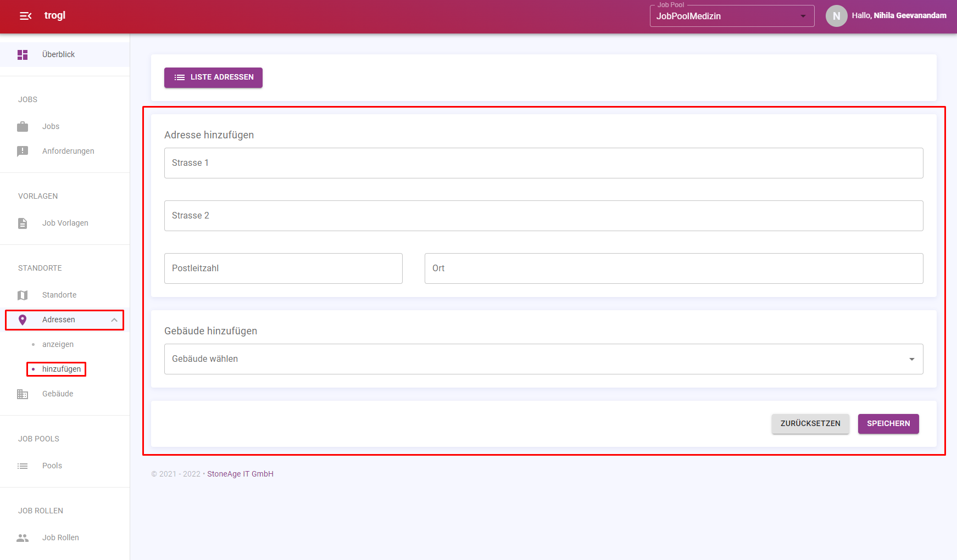Click the Liste Adressen button
This screenshot has height=560, width=957.
click(x=213, y=77)
